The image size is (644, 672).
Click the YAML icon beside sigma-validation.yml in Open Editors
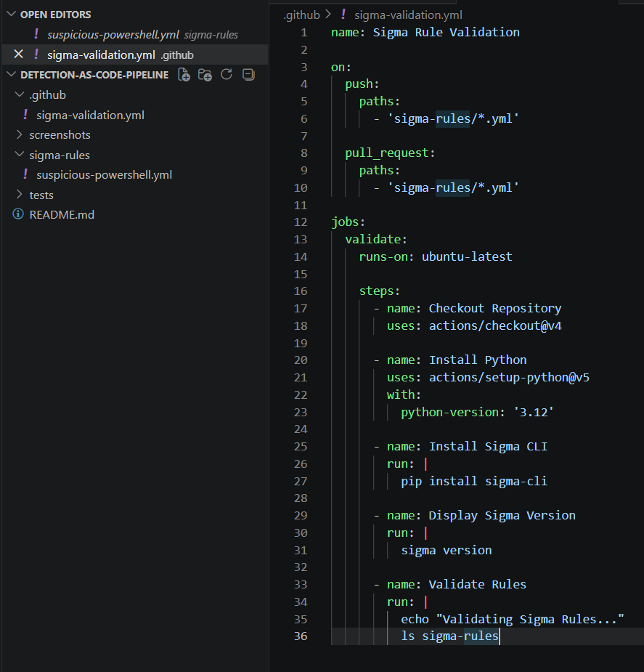point(36,54)
